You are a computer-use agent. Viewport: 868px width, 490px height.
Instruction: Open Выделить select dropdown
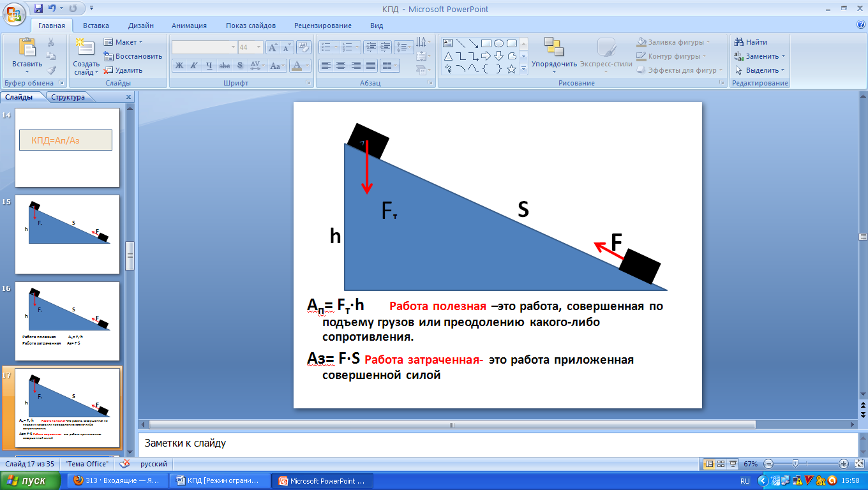tap(760, 70)
